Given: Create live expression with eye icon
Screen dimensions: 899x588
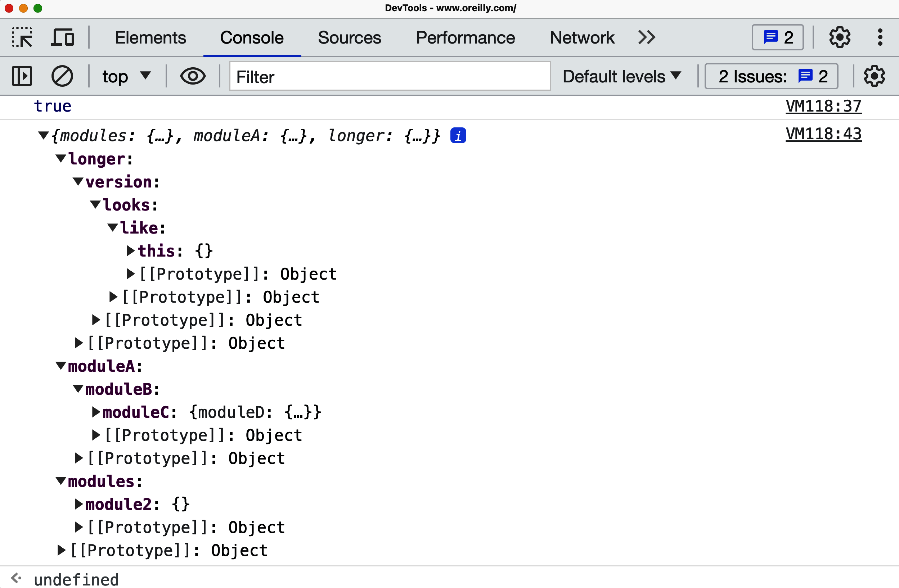Looking at the screenshot, I should point(193,76).
